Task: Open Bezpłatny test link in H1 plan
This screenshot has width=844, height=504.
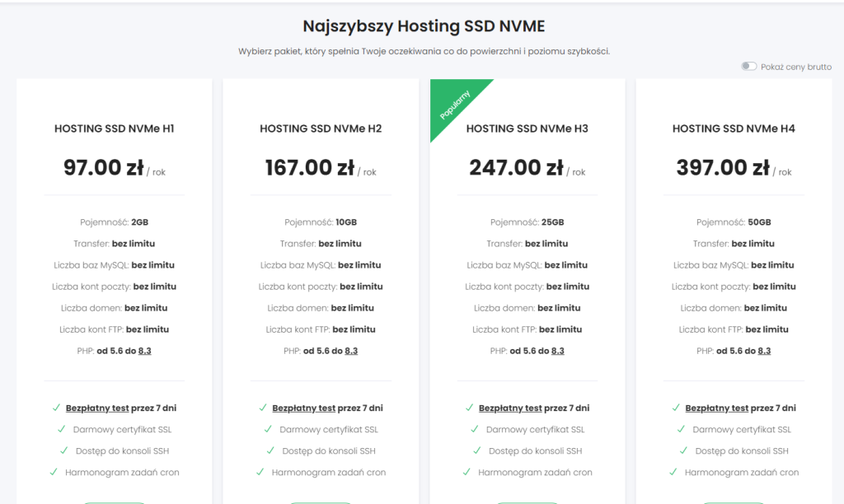Action: pos(97,408)
